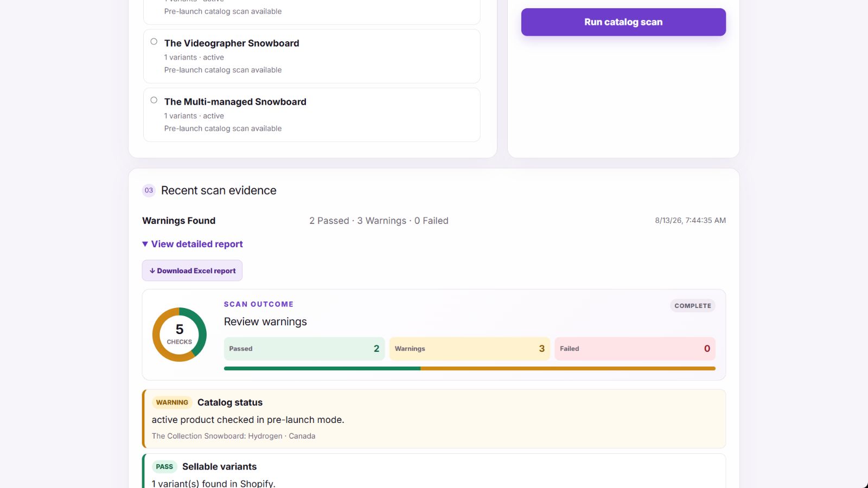868x488 pixels.
Task: Collapse the View detailed report section
Action: click(x=193, y=244)
